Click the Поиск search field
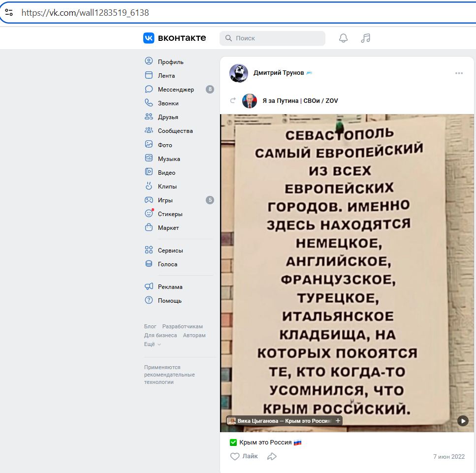Screen dimensions: 476x473 point(276,38)
